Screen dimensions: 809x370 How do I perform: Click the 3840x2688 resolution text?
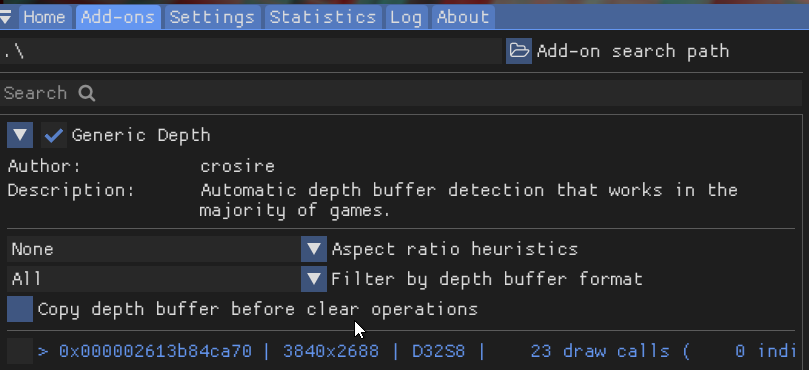[331, 351]
